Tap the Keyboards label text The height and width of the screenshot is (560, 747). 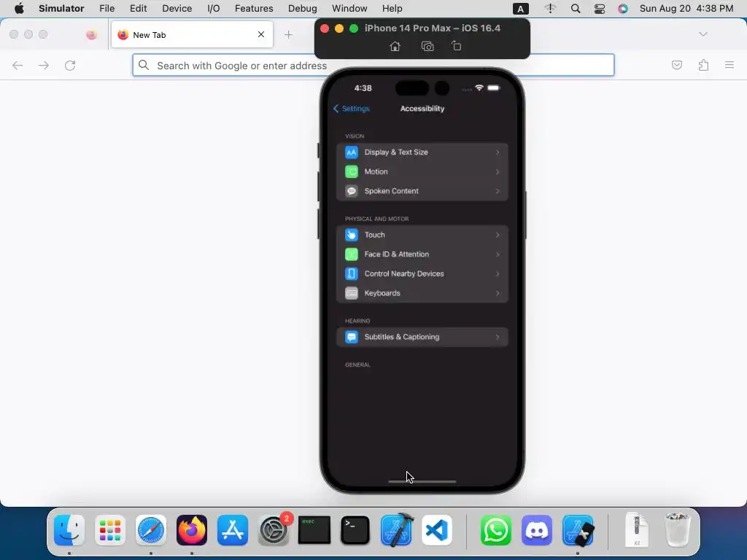(382, 293)
